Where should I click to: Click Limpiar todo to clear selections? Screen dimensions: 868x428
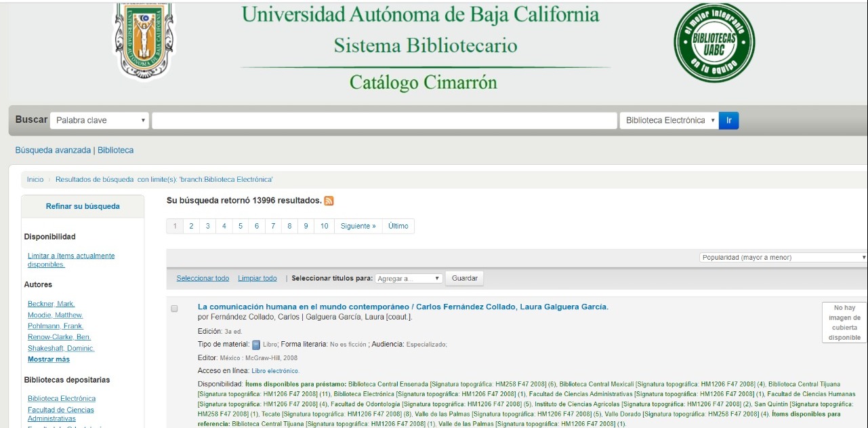coord(257,277)
